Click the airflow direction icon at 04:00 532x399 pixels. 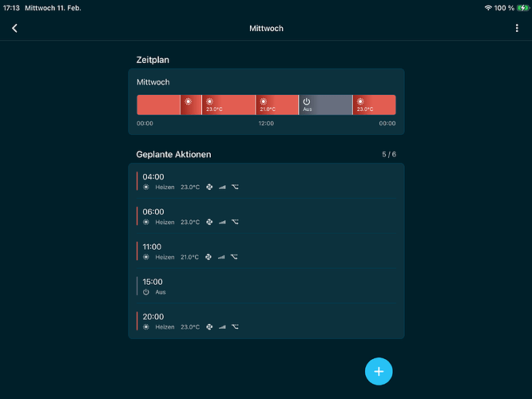pyautogui.click(x=235, y=187)
